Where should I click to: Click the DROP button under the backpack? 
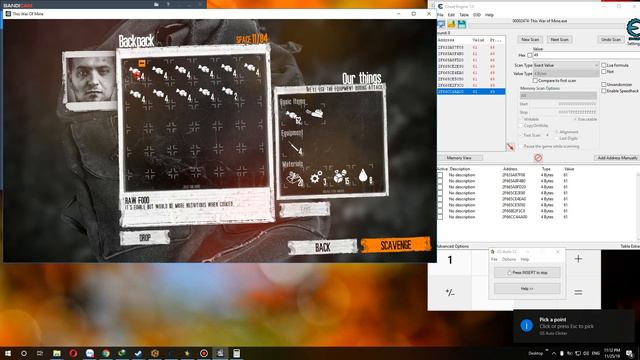coord(145,238)
